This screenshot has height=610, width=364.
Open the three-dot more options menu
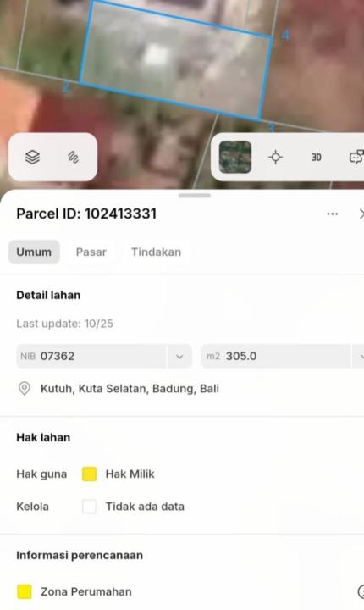[x=333, y=214]
